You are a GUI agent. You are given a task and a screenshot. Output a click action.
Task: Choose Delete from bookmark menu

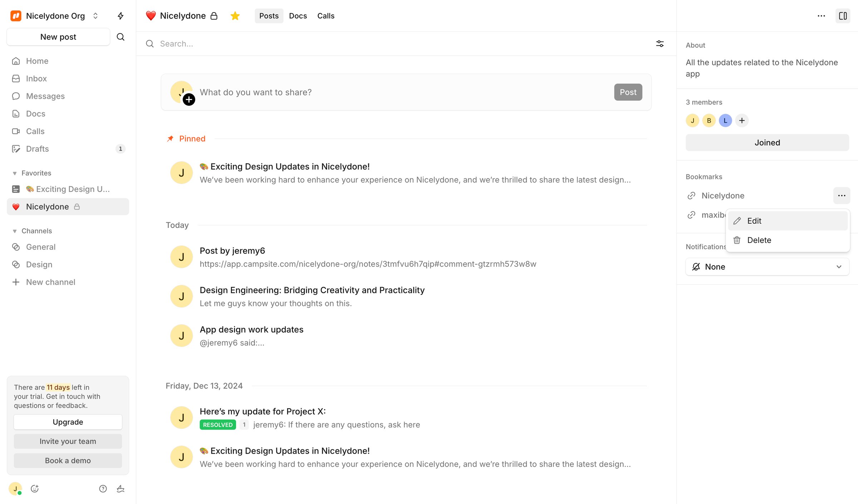pos(788,240)
